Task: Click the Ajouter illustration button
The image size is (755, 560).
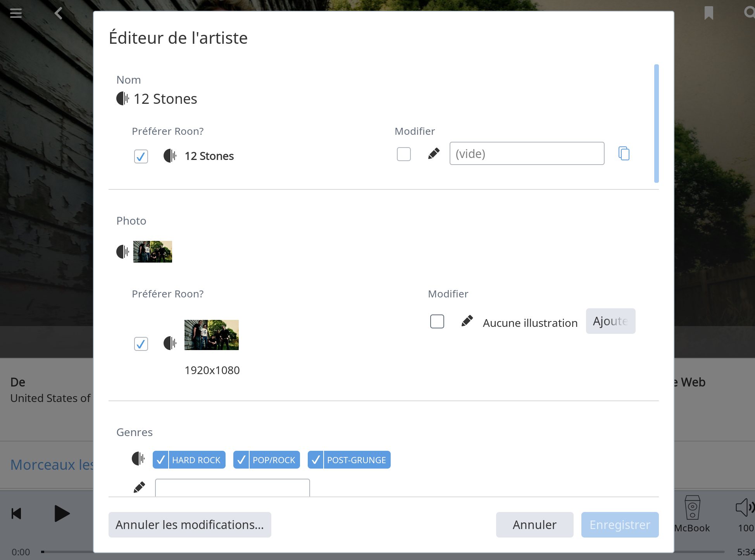Action: click(611, 321)
